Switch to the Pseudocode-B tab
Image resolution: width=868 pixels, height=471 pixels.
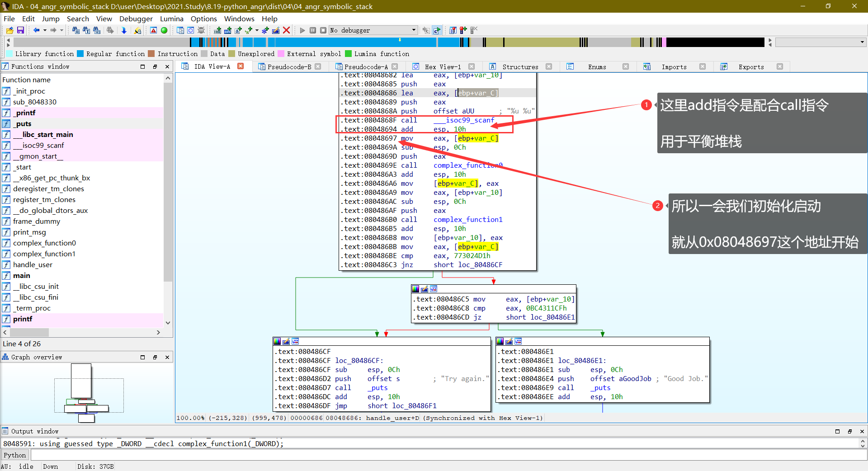click(289, 66)
